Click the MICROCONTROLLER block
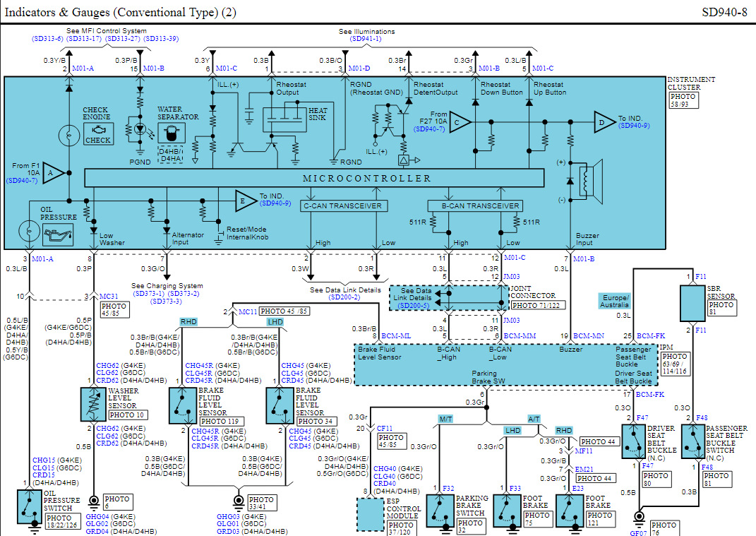Image resolution: width=756 pixels, height=536 pixels. (x=314, y=178)
